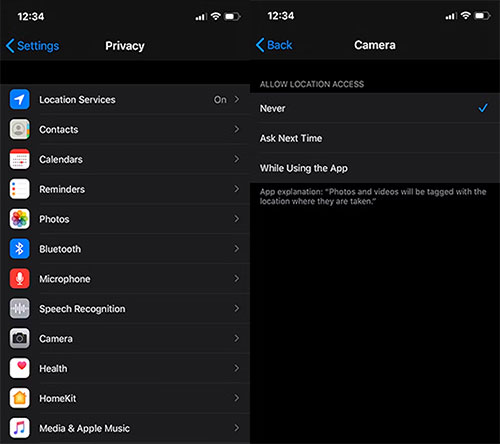Viewport: 500px width, 444px height.
Task: Tap Back on Camera screen
Action: [x=274, y=45]
